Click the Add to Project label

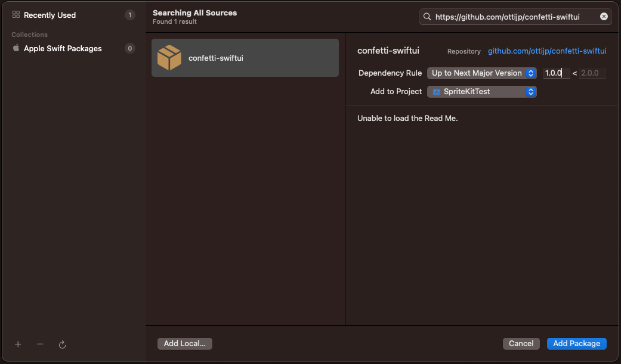click(x=396, y=91)
